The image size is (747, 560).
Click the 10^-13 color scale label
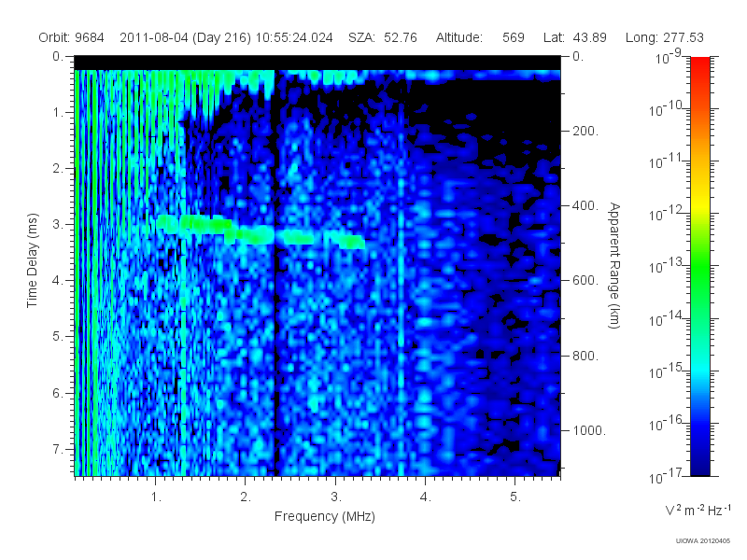[666, 266]
